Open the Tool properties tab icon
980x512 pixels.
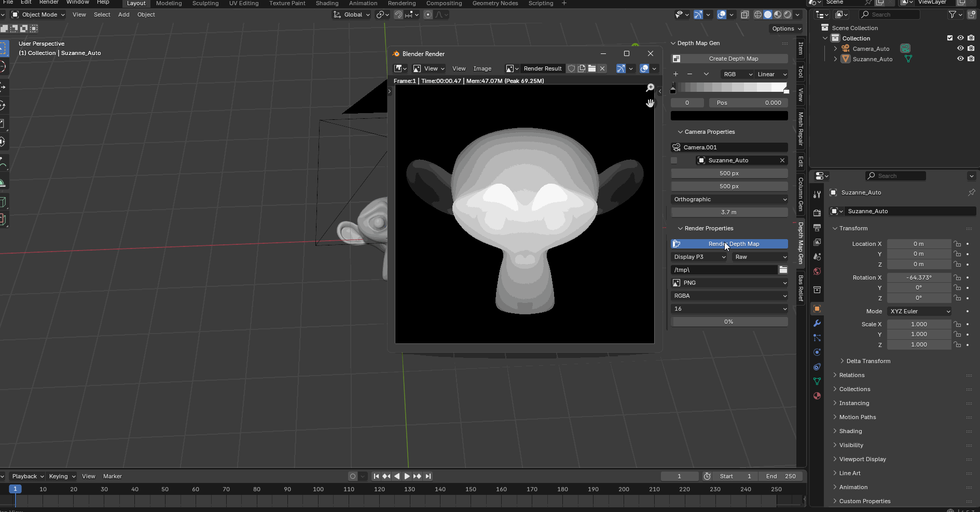(817, 195)
